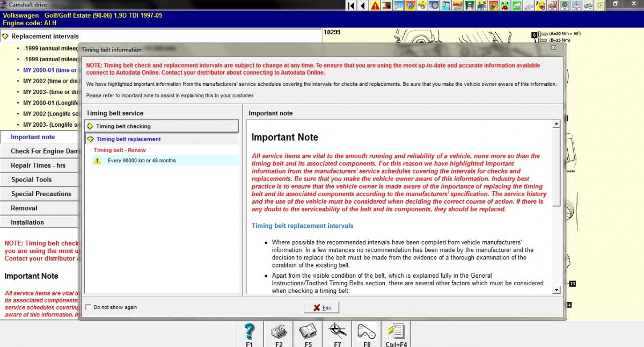Click part number 13 on the background diagram
644x347 pixels.
[x=572, y=284]
